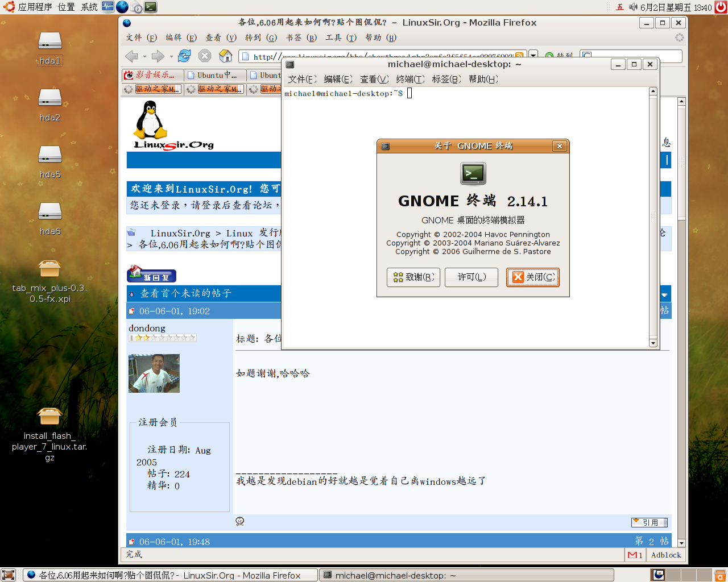Click the user status icon under post
Image resolution: width=728 pixels, height=582 pixels.
[x=240, y=522]
